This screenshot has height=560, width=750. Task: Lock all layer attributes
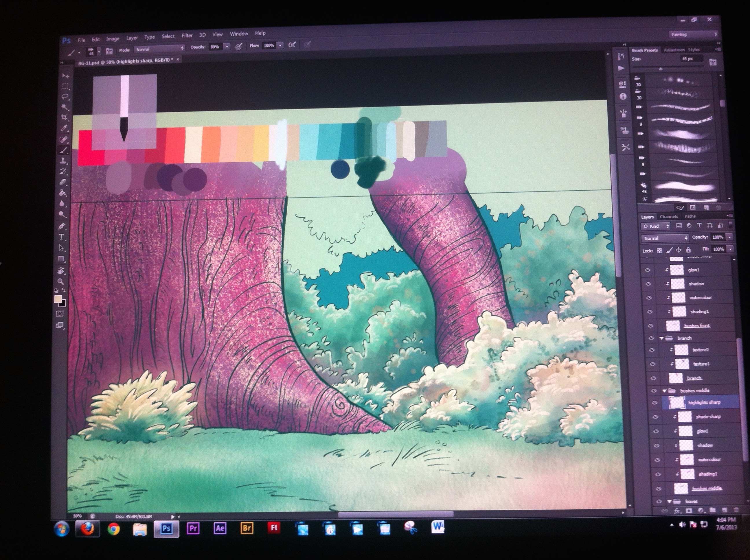click(688, 250)
